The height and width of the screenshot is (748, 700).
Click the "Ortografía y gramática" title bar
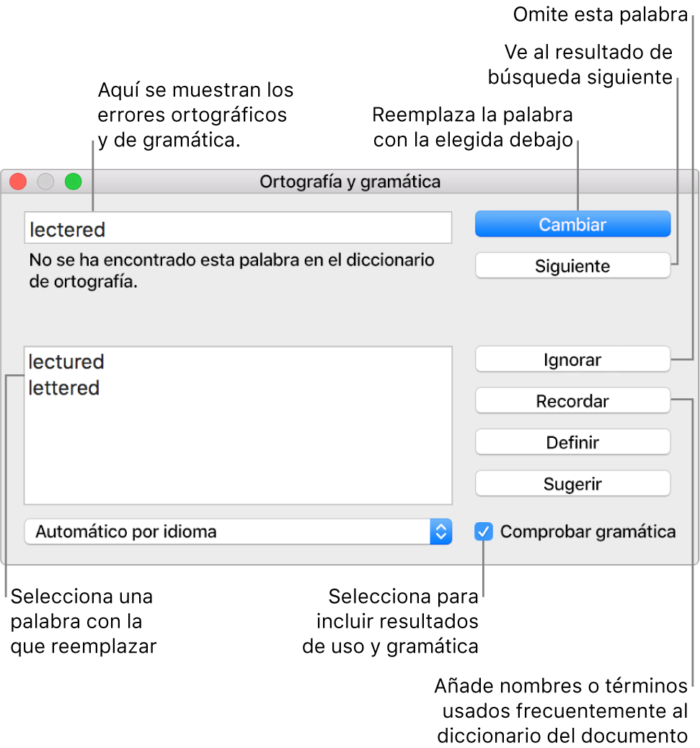point(350,182)
